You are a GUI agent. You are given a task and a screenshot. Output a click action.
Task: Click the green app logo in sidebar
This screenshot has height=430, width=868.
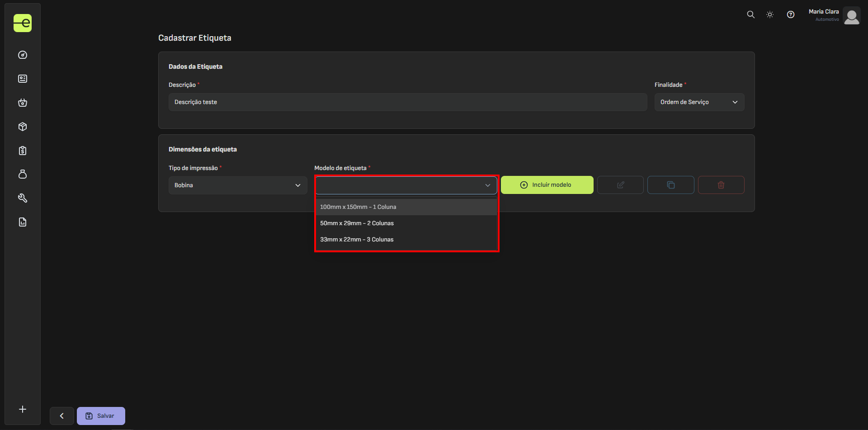coord(23,23)
